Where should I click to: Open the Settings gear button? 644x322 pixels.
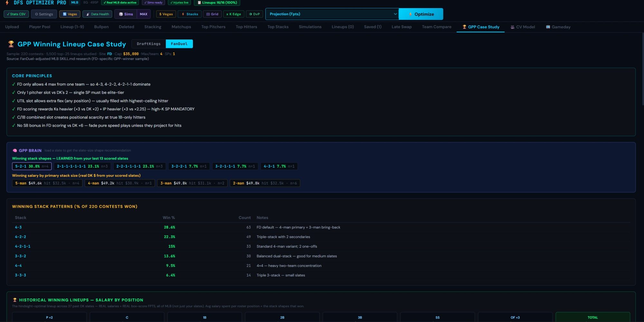(44, 14)
